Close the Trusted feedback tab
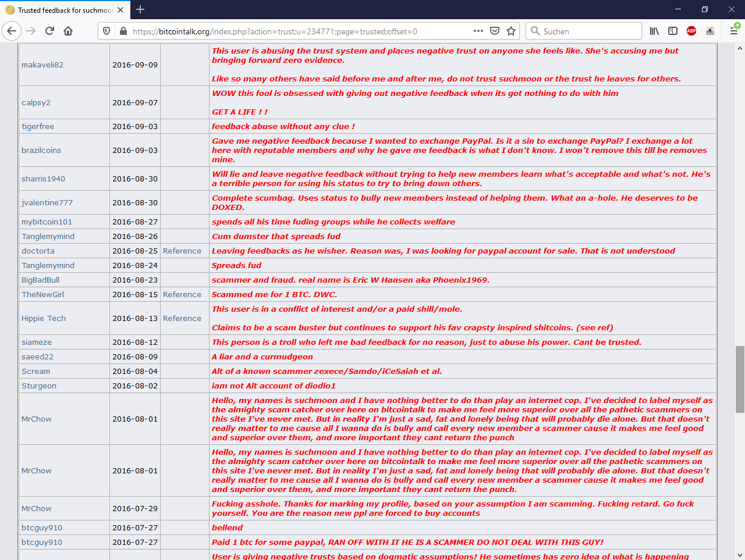The image size is (745, 560). click(120, 10)
